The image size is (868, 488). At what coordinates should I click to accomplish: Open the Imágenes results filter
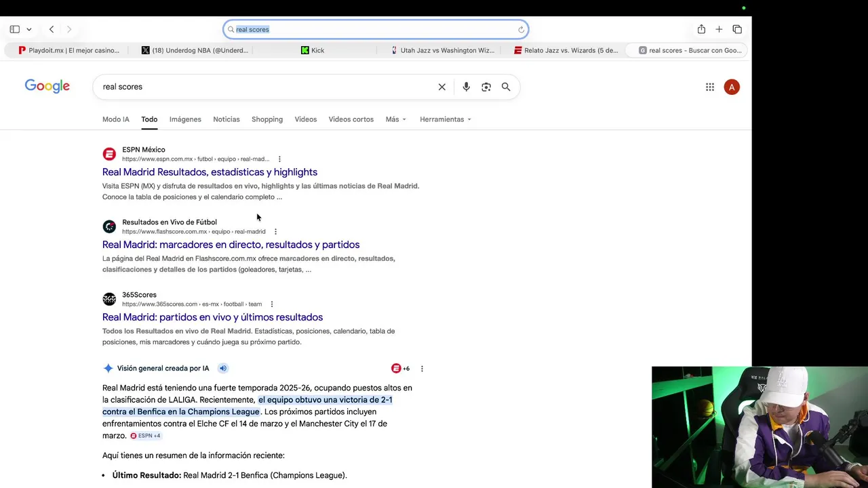click(185, 119)
